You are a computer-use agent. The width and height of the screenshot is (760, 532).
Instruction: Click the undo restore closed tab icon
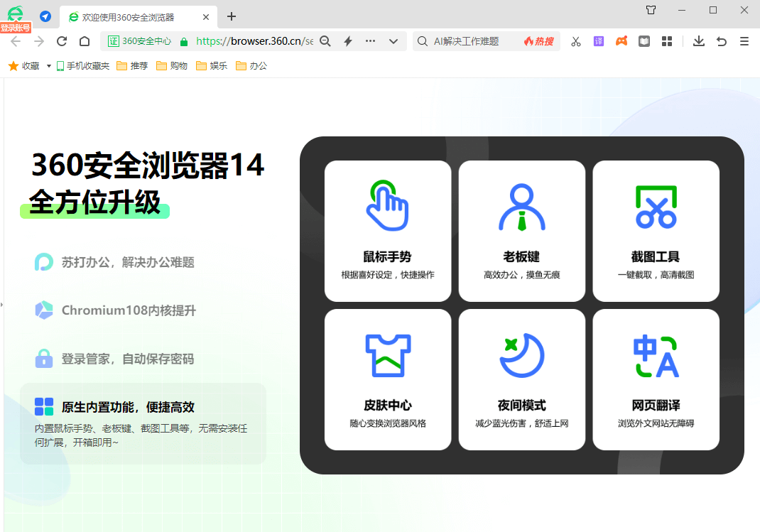pos(722,41)
